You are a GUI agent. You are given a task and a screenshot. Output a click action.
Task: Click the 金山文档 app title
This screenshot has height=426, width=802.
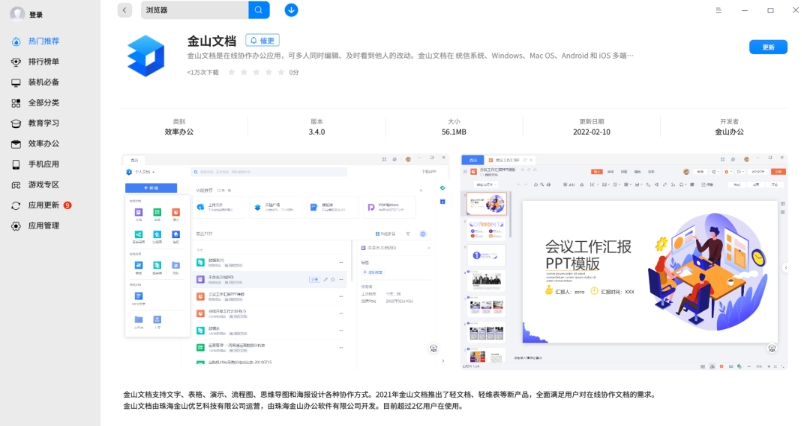[212, 41]
